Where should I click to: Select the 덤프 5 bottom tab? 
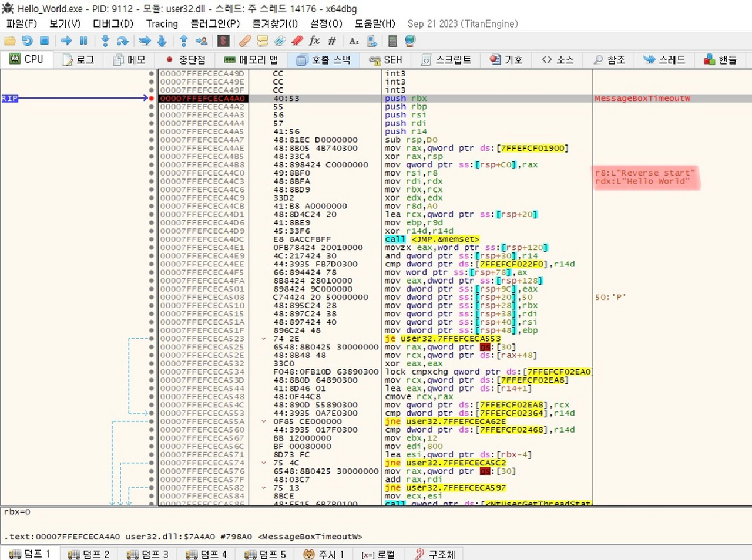coord(265,554)
